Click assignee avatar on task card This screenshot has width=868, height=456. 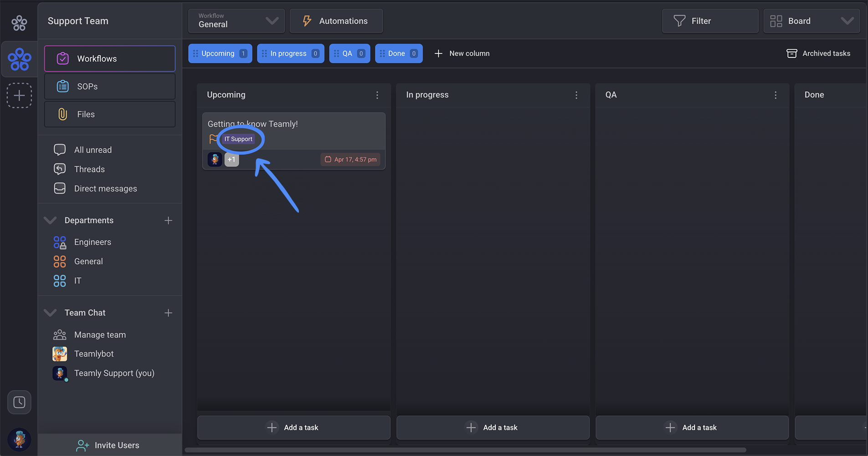click(215, 159)
